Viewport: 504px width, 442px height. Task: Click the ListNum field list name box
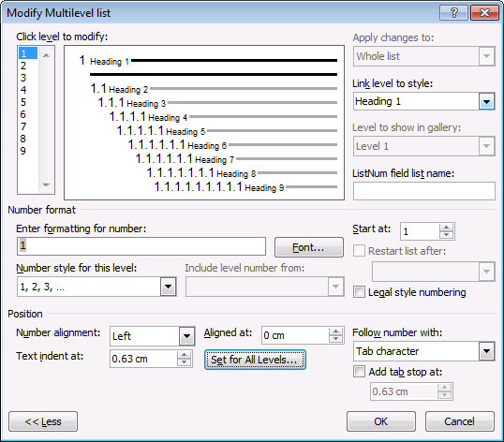[424, 191]
